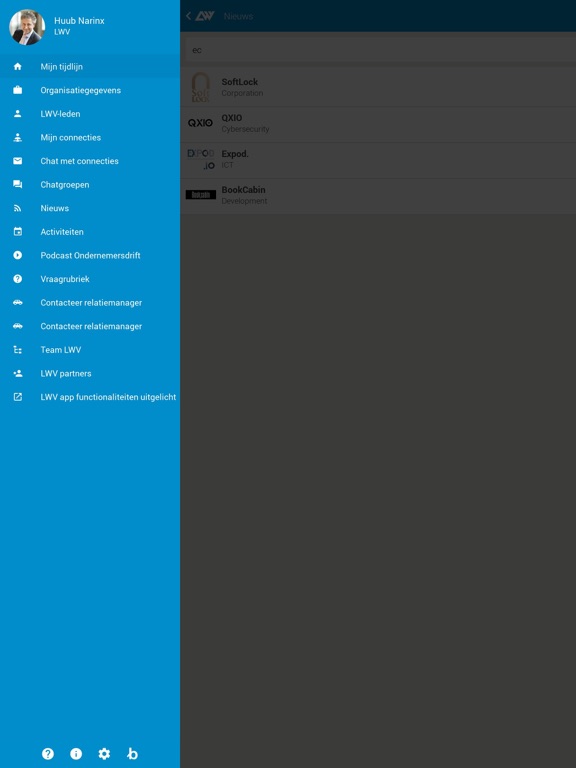Open the Expod. ICT result
This screenshot has width=576, height=768.
[378, 159]
